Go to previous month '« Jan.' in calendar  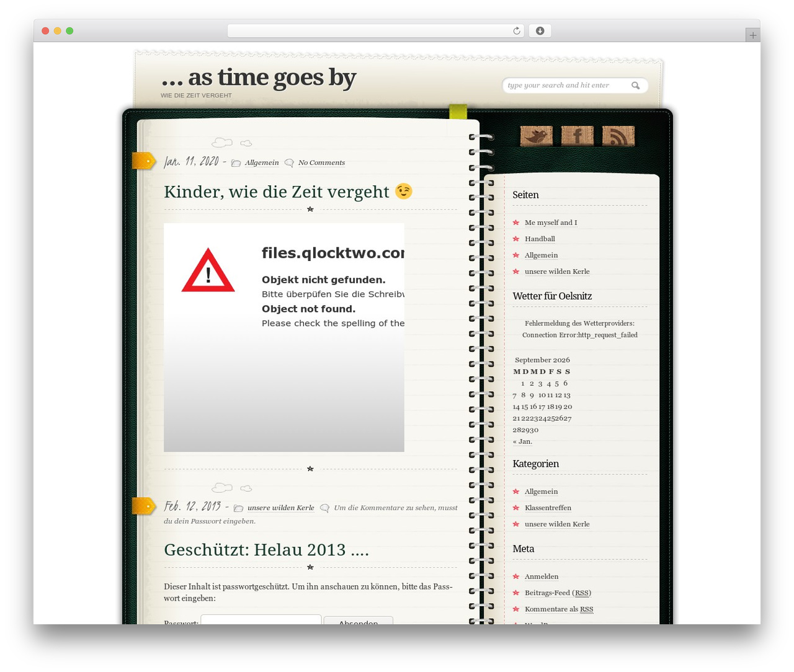(522, 441)
